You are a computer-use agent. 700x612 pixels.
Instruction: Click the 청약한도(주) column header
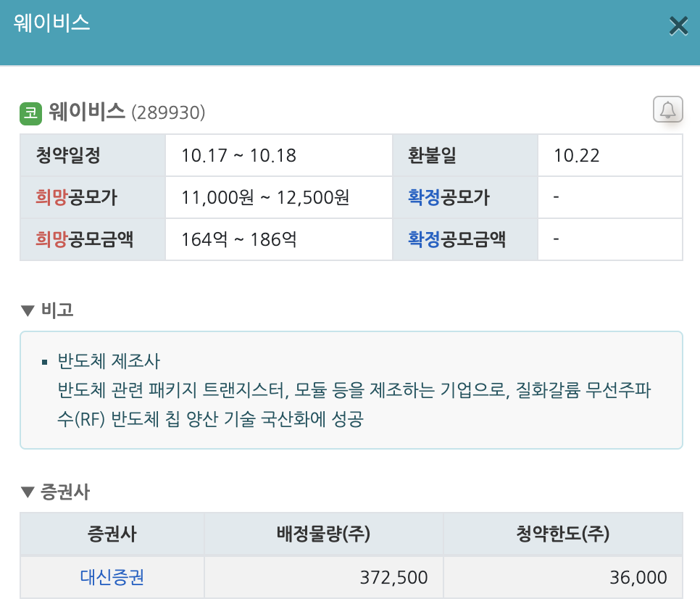pyautogui.click(x=563, y=534)
